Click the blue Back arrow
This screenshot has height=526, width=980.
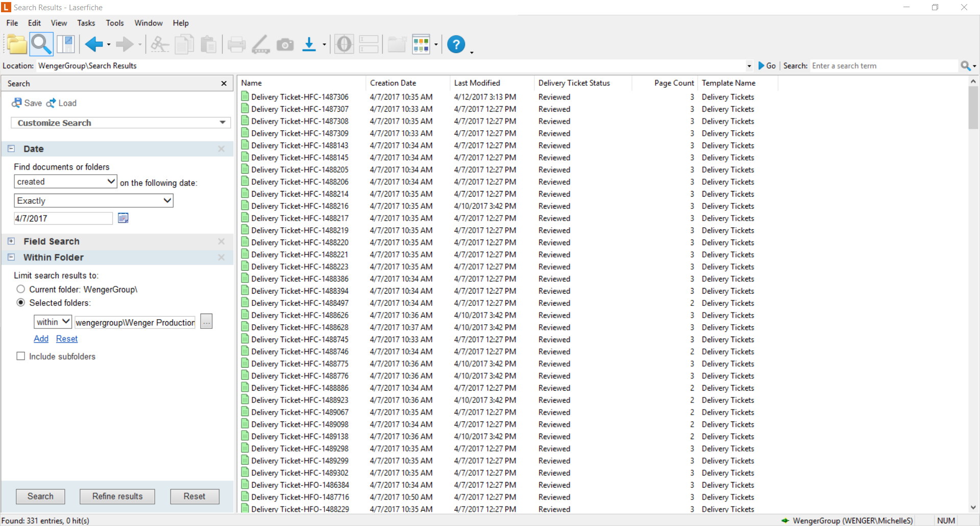[94, 45]
